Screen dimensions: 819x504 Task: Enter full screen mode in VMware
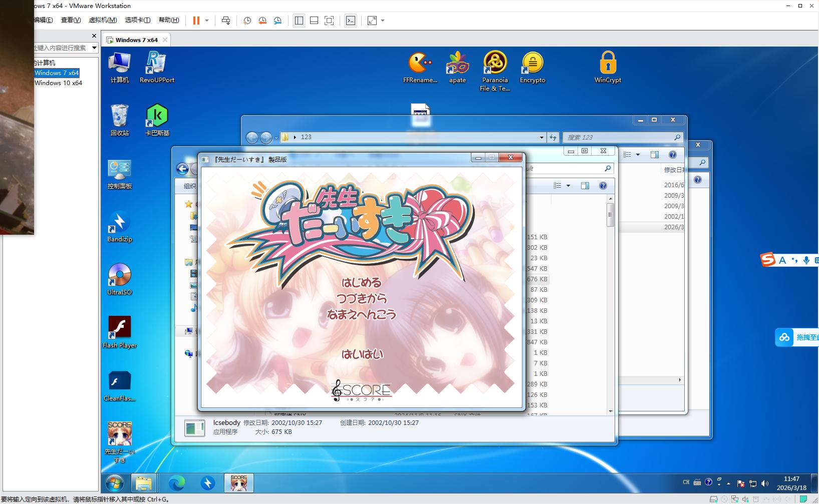tap(329, 21)
